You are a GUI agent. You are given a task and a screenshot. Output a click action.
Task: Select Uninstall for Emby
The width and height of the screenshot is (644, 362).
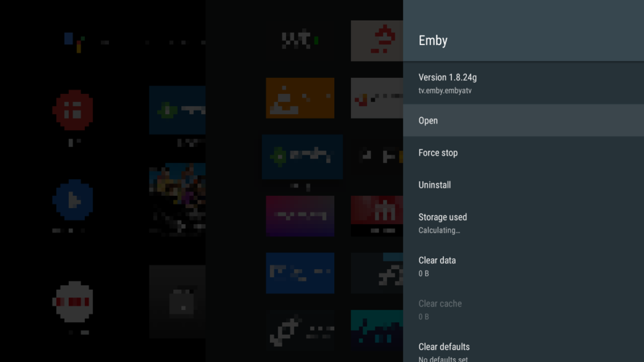click(523, 185)
